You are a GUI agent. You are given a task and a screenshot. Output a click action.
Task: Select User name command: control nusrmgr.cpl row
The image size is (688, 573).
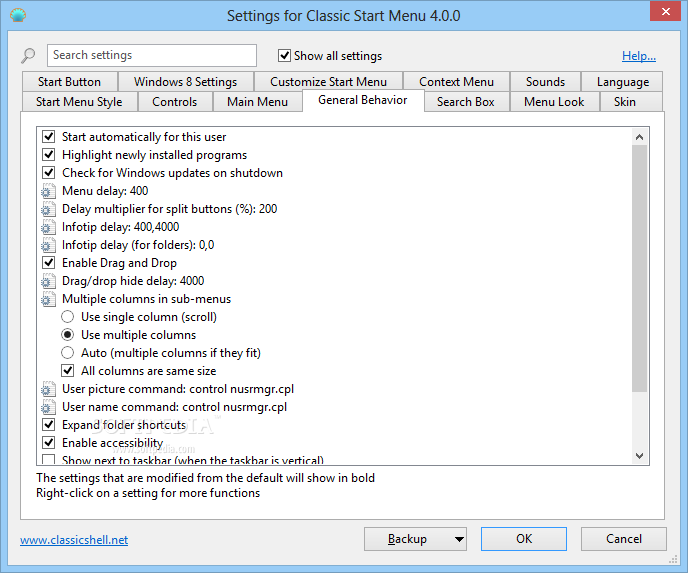click(174, 407)
